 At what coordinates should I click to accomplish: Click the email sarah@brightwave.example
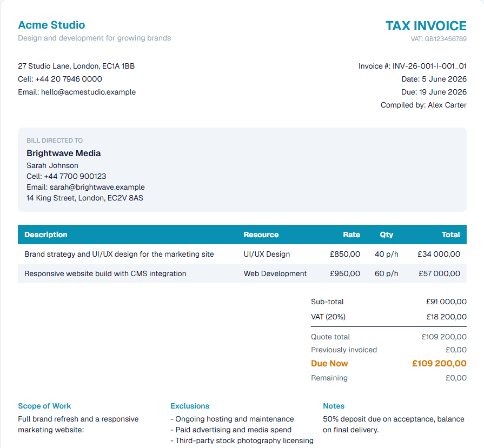97,187
